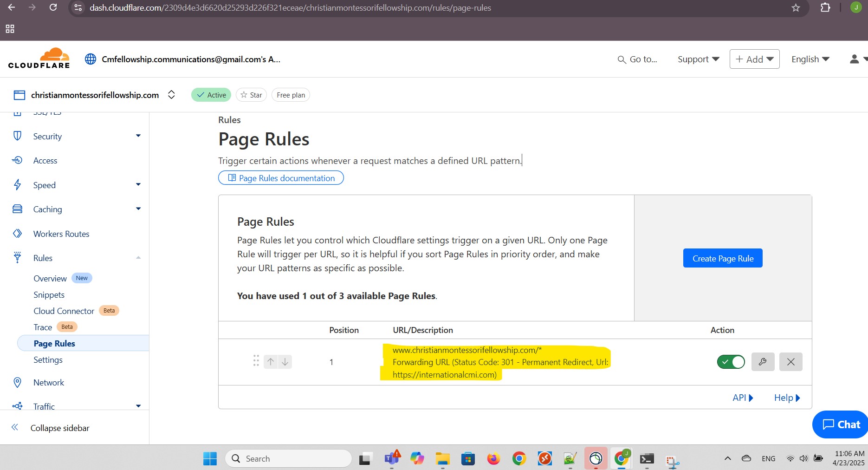Click the drag handle of rule 1
This screenshot has width=868, height=470.
click(256, 361)
